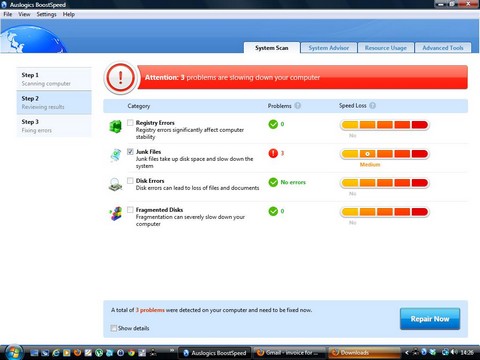The width and height of the screenshot is (480, 360).
Task: Click the '3 problems' red text
Action: click(x=150, y=310)
